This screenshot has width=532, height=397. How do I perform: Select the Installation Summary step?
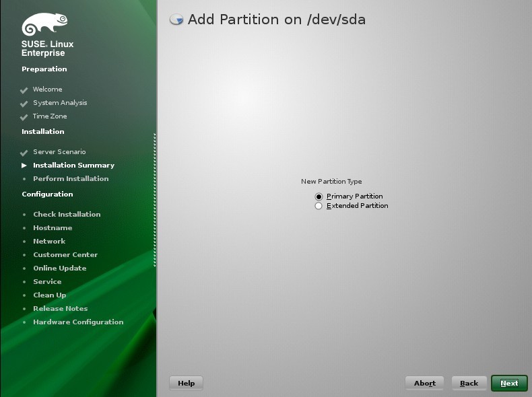tap(73, 165)
